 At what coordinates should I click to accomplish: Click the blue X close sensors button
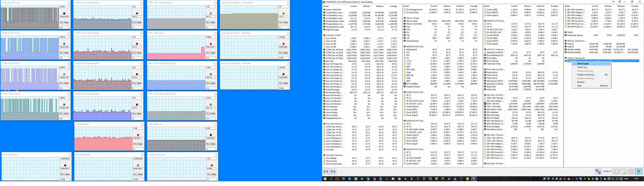click(x=639, y=172)
